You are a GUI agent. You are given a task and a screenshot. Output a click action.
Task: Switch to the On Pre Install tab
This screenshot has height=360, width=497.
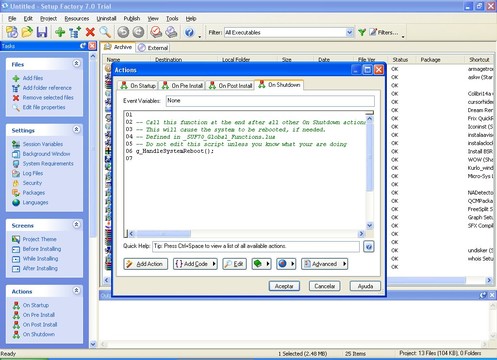[182, 86]
